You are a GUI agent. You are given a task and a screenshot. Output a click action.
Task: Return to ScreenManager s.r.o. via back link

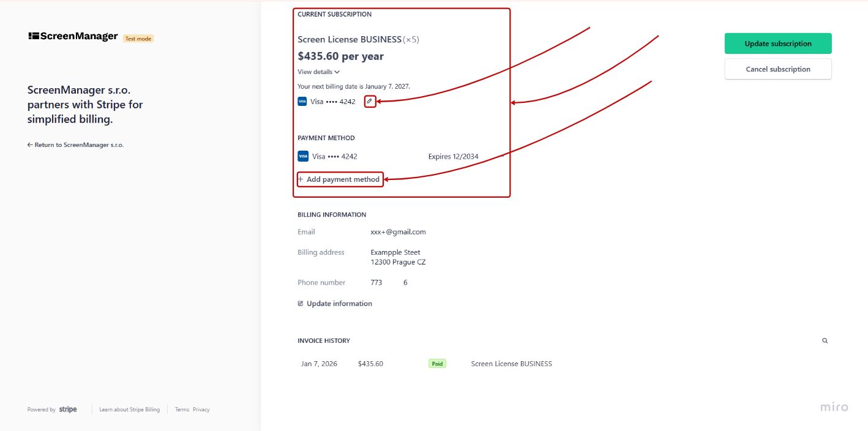pyautogui.click(x=75, y=145)
